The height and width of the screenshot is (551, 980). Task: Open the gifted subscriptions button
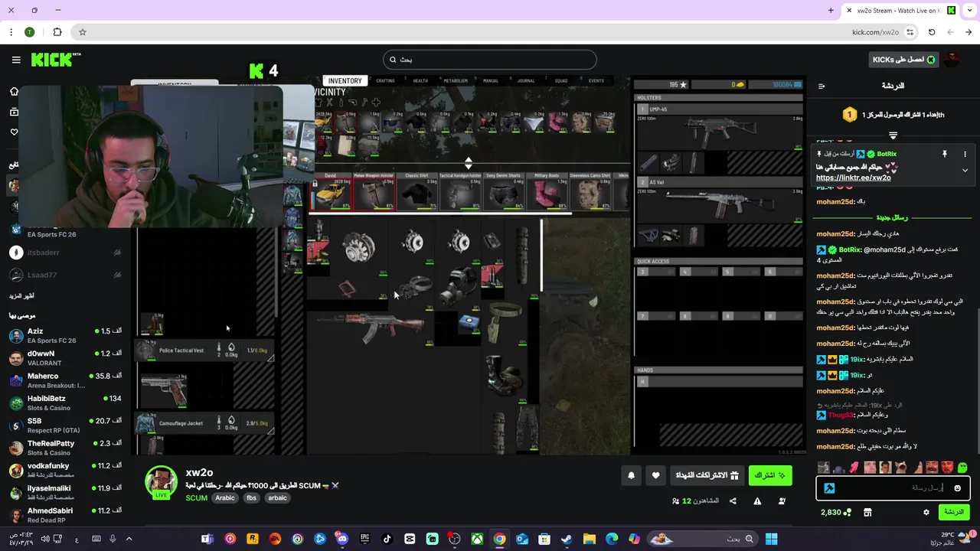click(x=707, y=475)
